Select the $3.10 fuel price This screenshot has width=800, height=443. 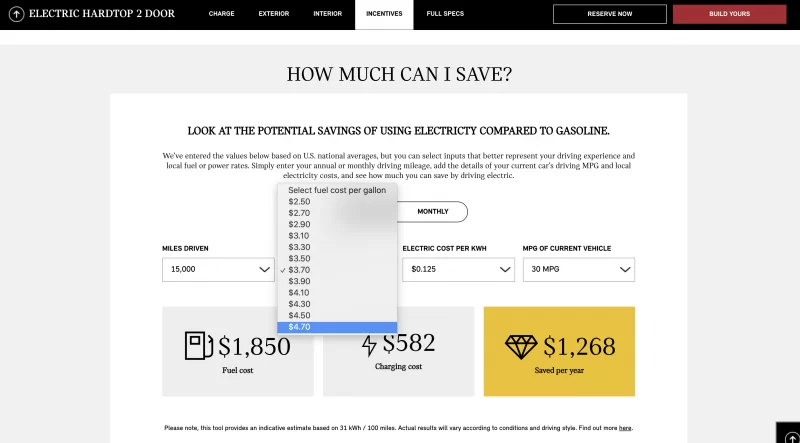pyautogui.click(x=300, y=236)
